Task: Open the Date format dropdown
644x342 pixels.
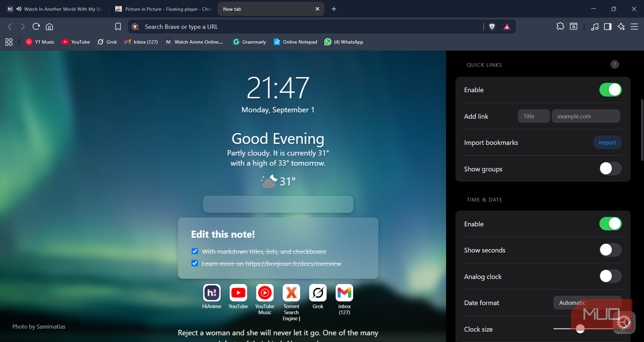Action: 587,303
